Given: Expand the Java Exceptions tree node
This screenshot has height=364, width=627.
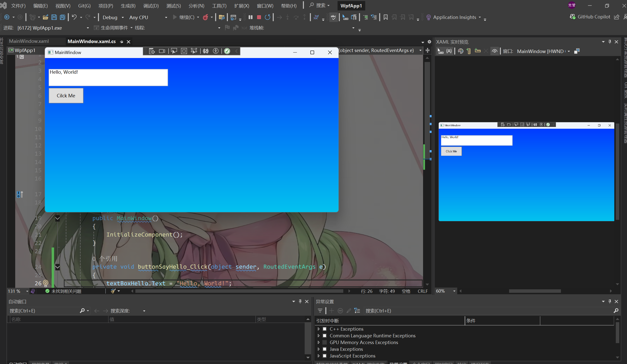Looking at the screenshot, I should 319,349.
